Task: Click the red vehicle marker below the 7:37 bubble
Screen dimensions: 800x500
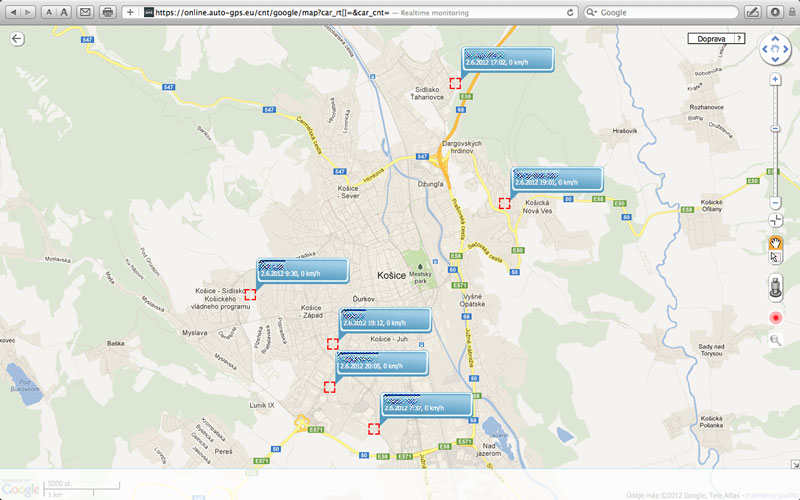Action: (x=374, y=429)
